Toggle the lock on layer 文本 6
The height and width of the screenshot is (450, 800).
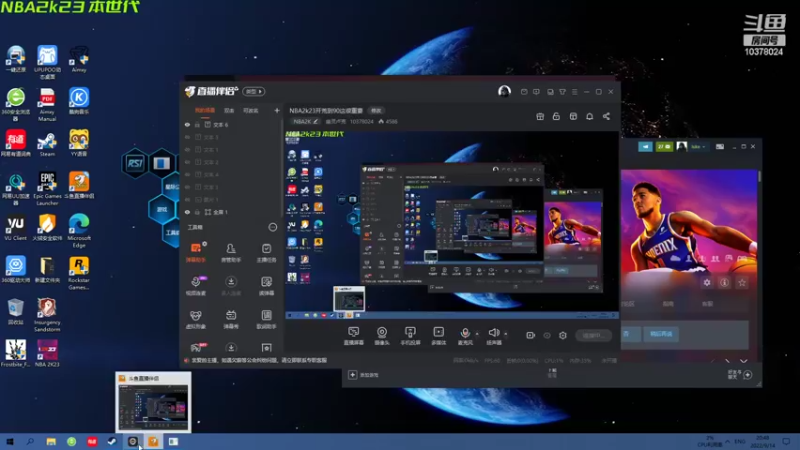(197, 124)
